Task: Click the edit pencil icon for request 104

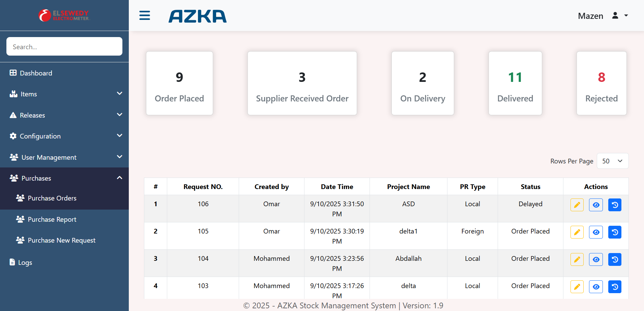Action: pyautogui.click(x=577, y=259)
